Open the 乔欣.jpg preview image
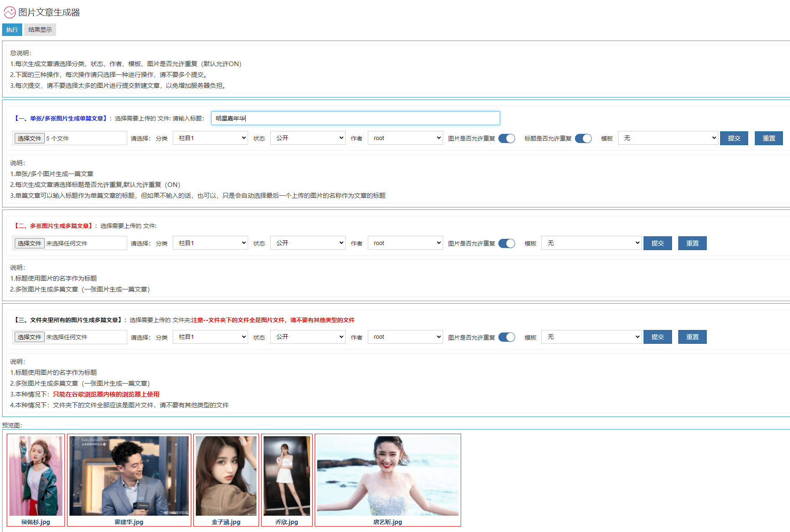 287,476
